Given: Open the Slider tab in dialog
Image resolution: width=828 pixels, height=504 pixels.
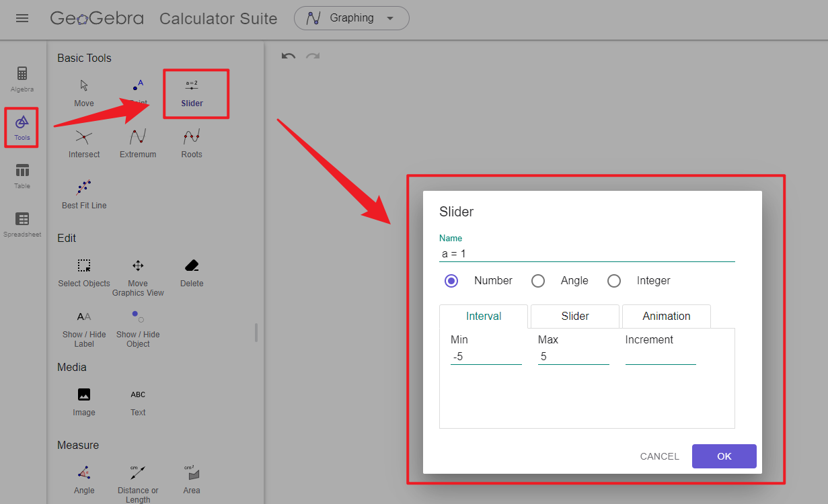Looking at the screenshot, I should pos(574,316).
